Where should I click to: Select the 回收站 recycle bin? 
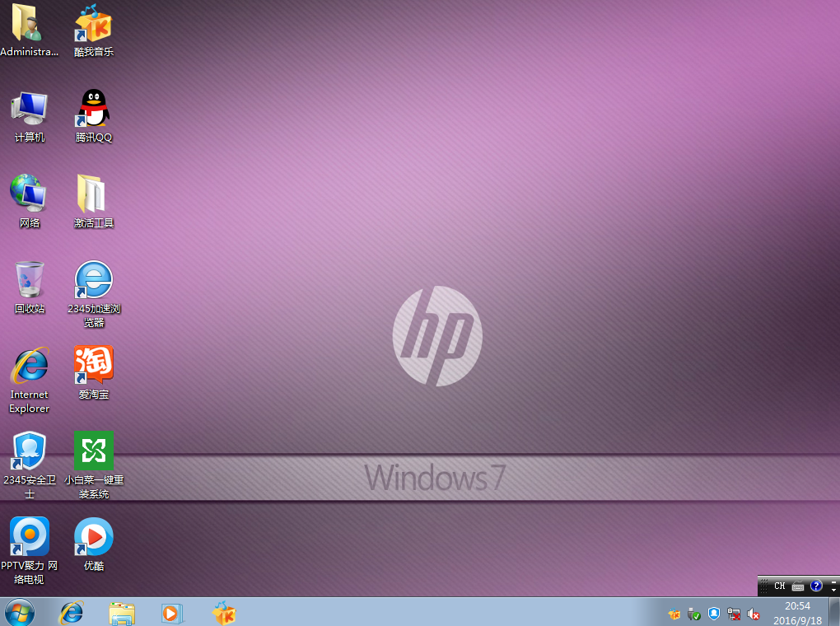(x=30, y=287)
